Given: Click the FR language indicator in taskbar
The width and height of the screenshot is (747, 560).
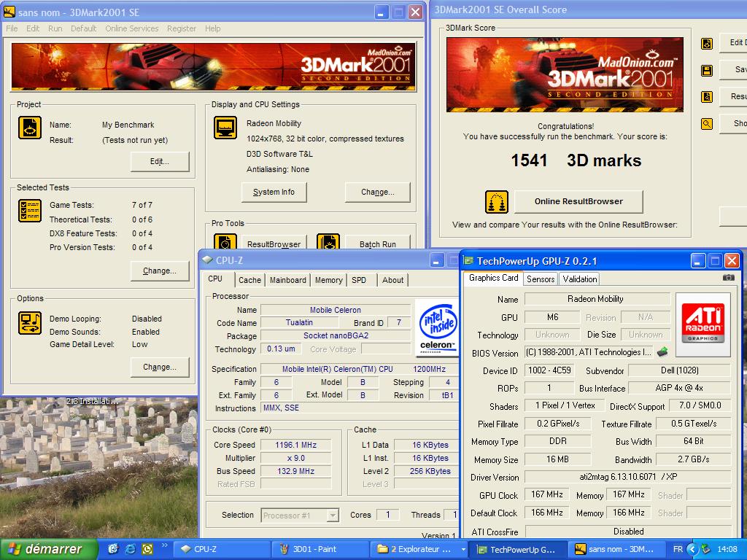Looking at the screenshot, I should [x=678, y=549].
